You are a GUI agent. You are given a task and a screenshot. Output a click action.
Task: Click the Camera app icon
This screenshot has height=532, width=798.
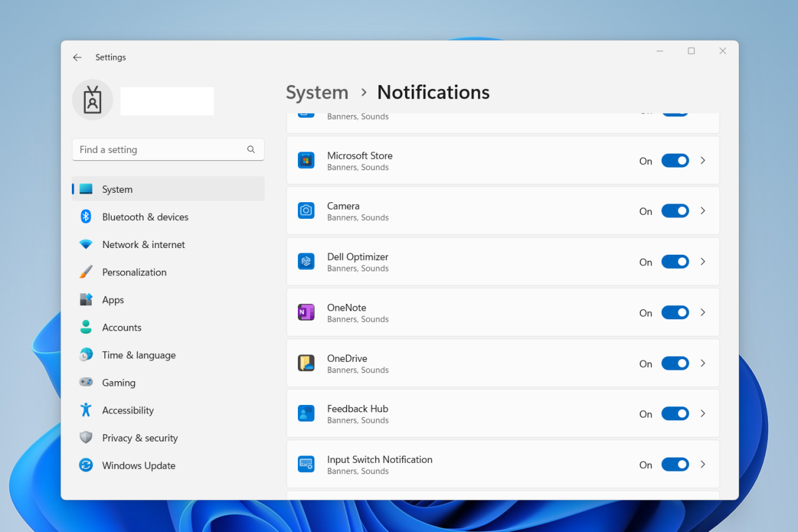(306, 211)
